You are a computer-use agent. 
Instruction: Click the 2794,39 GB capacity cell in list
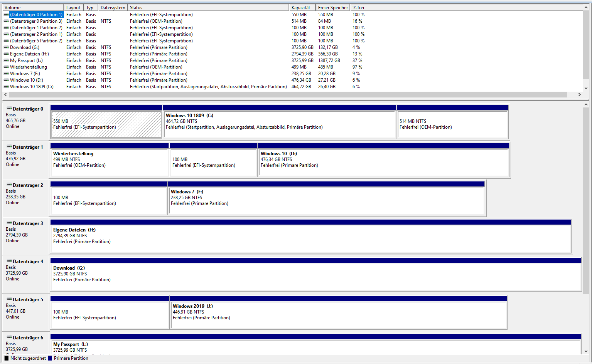[302, 54]
